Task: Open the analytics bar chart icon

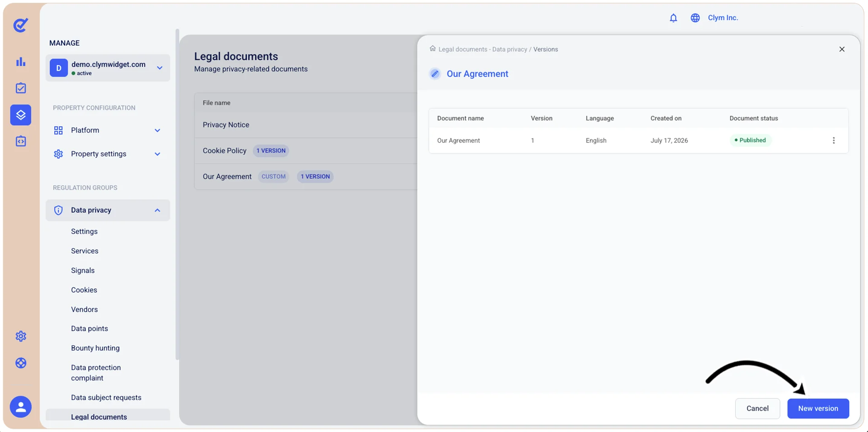Action: pyautogui.click(x=21, y=62)
